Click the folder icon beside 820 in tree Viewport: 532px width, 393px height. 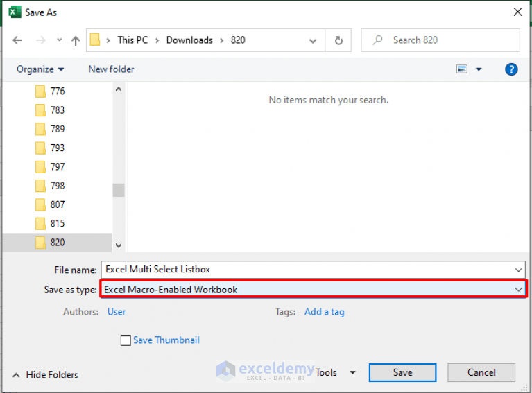tap(40, 243)
